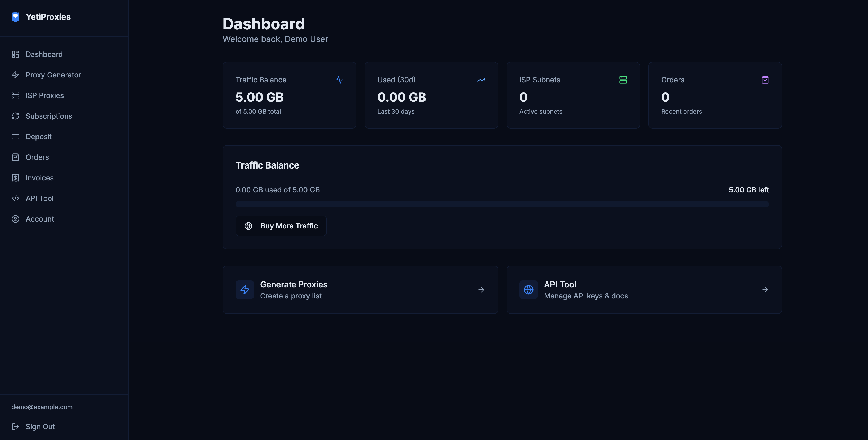Click the demo@example.com email text
868x440 pixels.
tap(42, 407)
